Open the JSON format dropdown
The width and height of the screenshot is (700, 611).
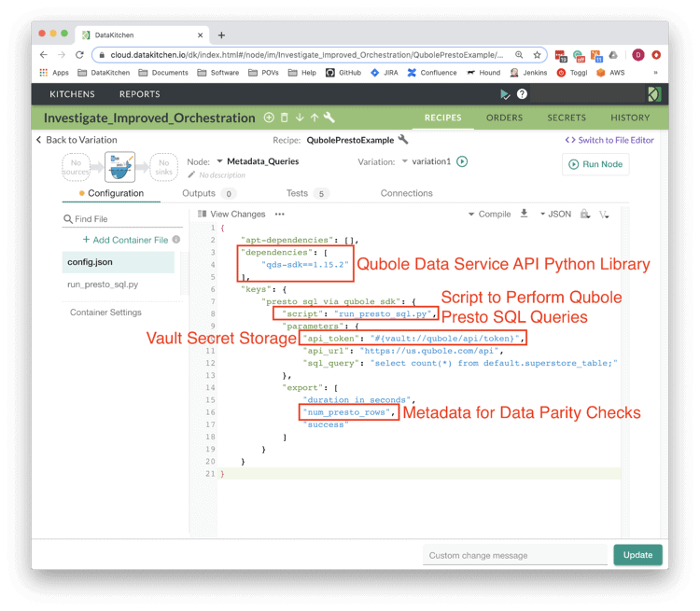coord(554,214)
